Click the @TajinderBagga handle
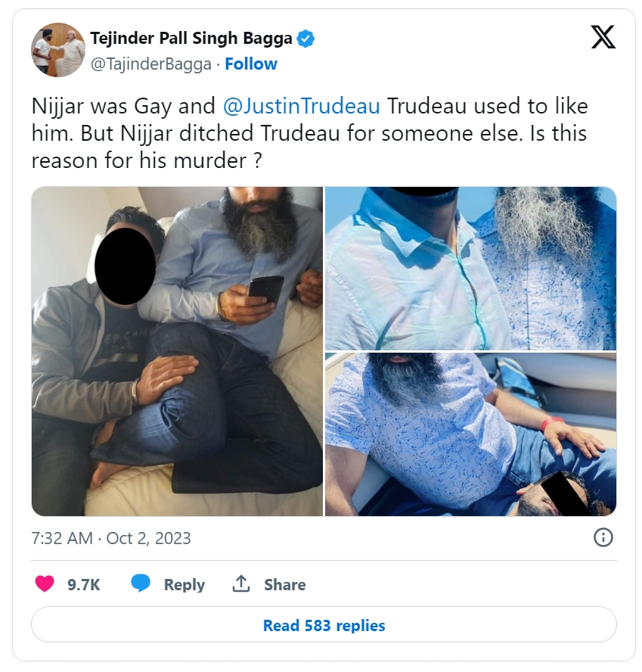Viewport: 642px width, 672px height. [150, 64]
